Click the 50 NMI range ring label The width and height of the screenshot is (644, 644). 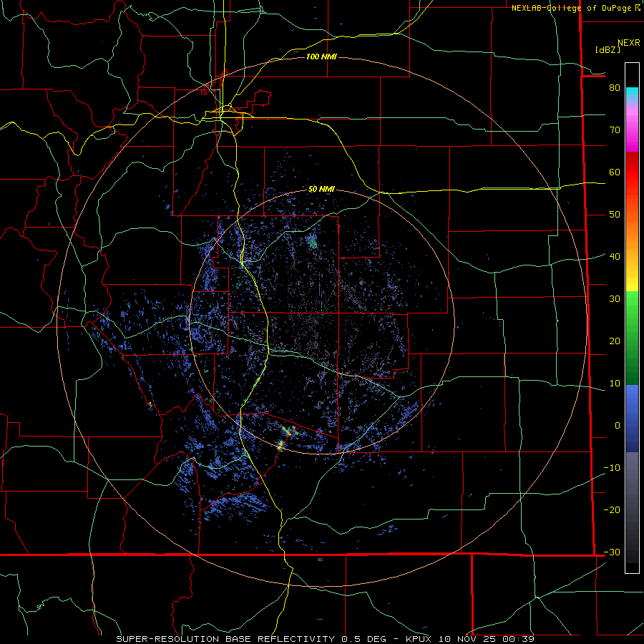point(321,190)
